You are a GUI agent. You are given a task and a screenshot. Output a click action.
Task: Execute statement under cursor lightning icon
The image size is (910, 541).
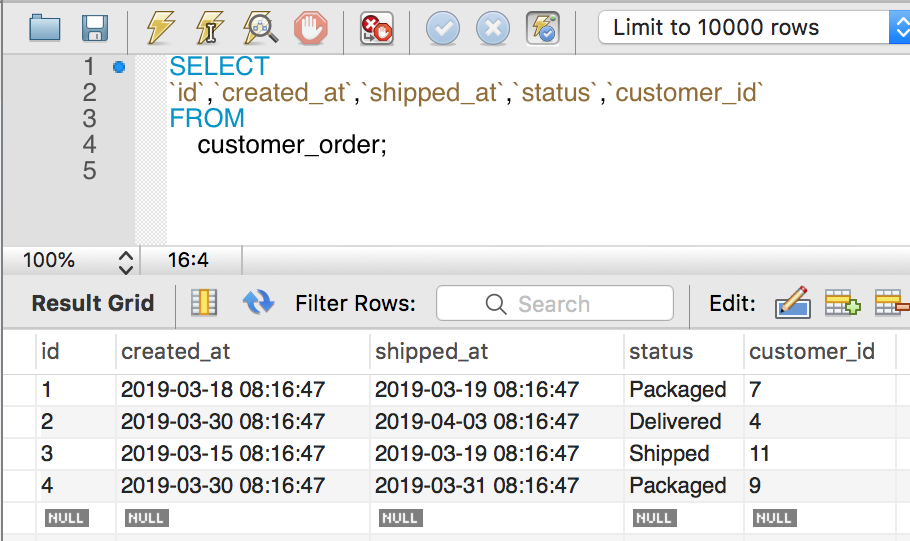pos(210,28)
